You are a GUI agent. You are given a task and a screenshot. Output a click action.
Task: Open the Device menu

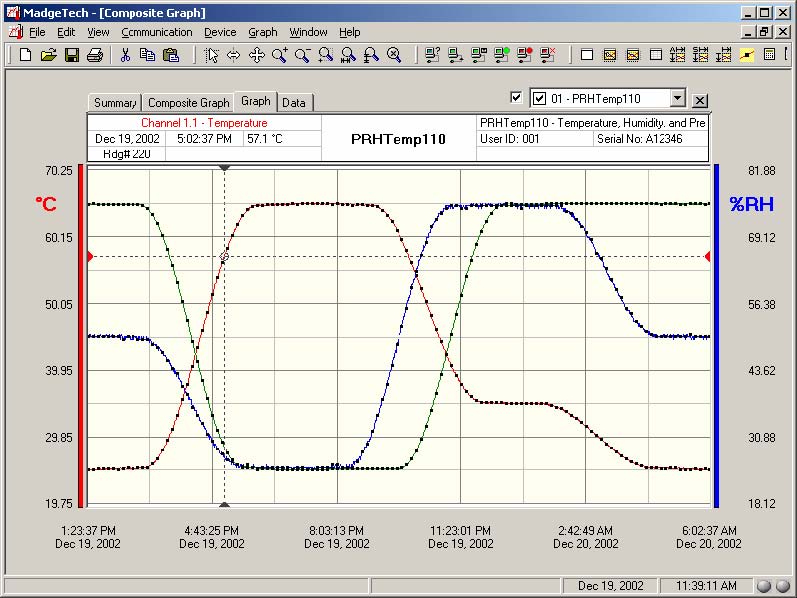[220, 32]
